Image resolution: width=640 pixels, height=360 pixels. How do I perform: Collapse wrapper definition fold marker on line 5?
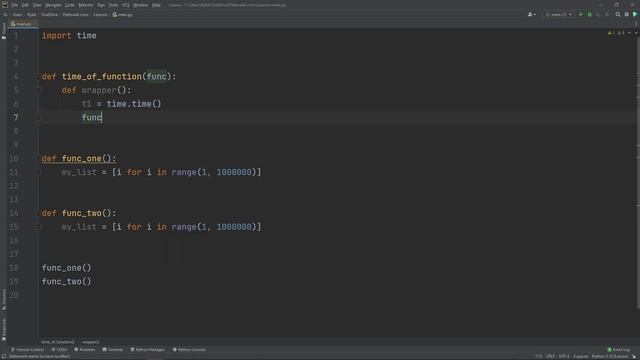40,90
